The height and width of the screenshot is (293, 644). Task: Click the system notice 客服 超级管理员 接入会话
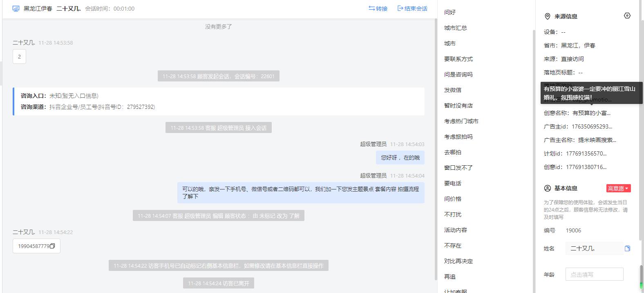click(219, 128)
